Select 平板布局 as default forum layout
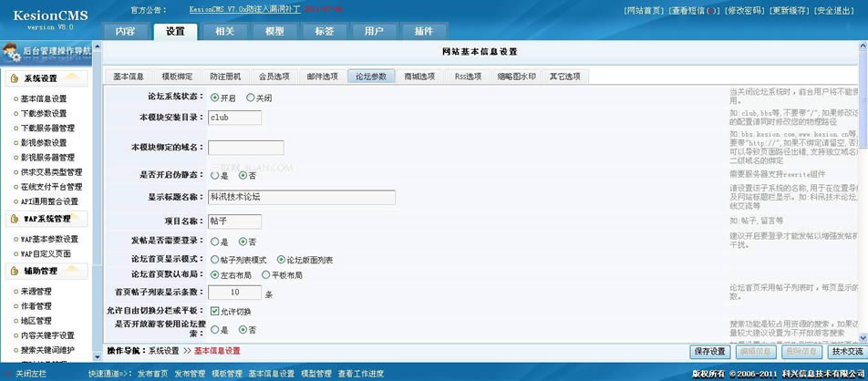The width and height of the screenshot is (868, 381). 265,274
